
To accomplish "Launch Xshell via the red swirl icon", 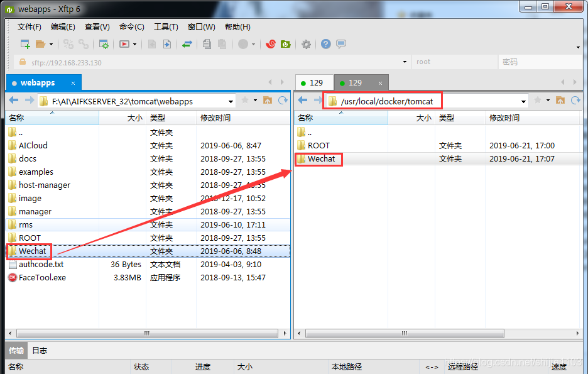I will 271,44.
